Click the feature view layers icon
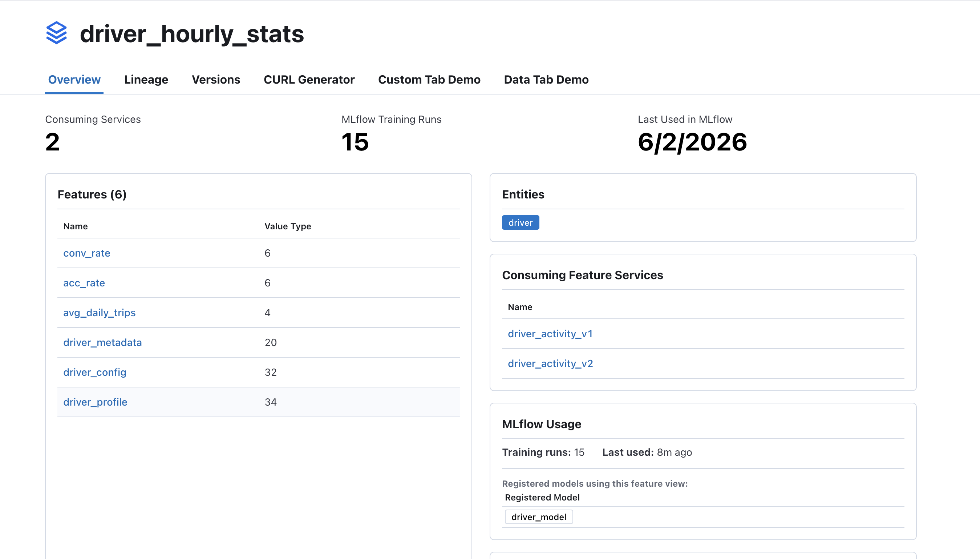Screen dimensions: 980x559 (56, 33)
